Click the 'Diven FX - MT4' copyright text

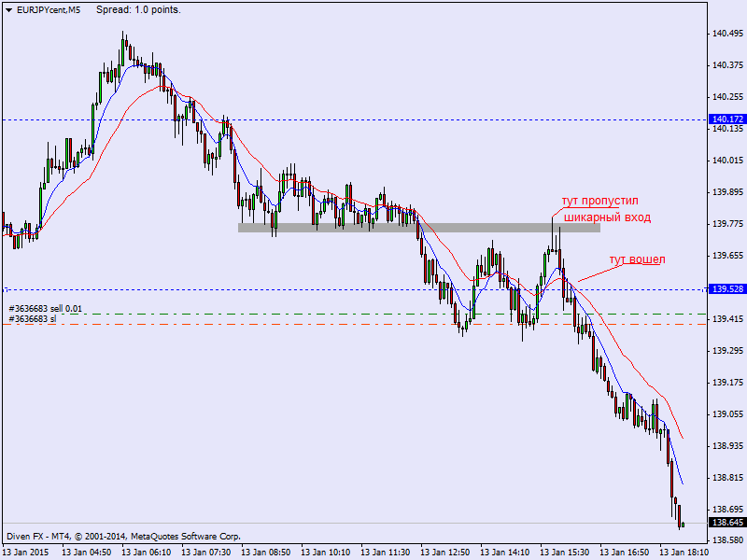pos(124,537)
